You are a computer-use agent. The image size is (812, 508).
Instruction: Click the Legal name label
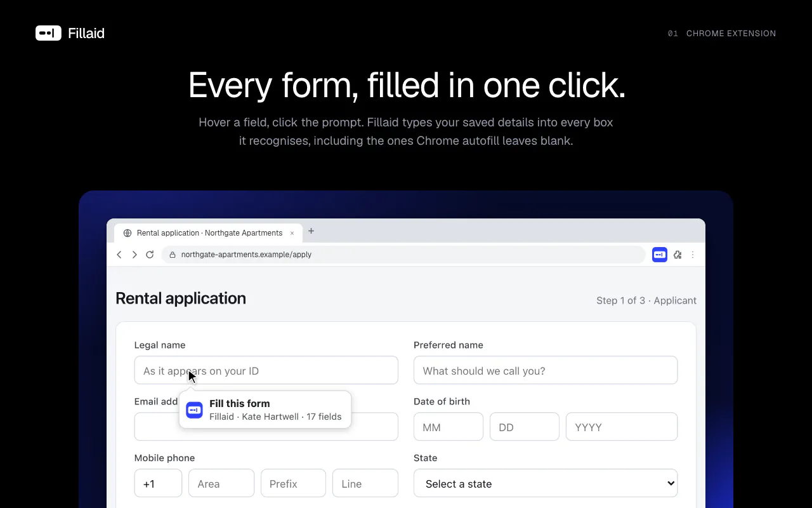(x=160, y=345)
